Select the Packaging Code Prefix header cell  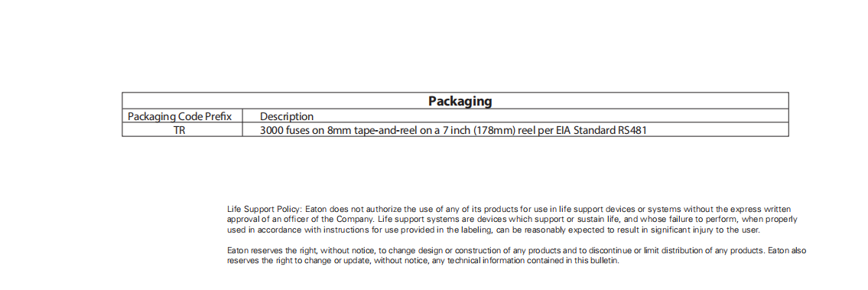pyautogui.click(x=179, y=117)
